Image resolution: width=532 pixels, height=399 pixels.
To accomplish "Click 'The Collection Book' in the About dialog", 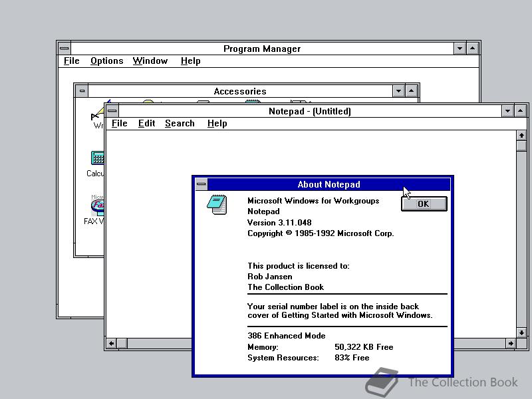I will coord(286,287).
